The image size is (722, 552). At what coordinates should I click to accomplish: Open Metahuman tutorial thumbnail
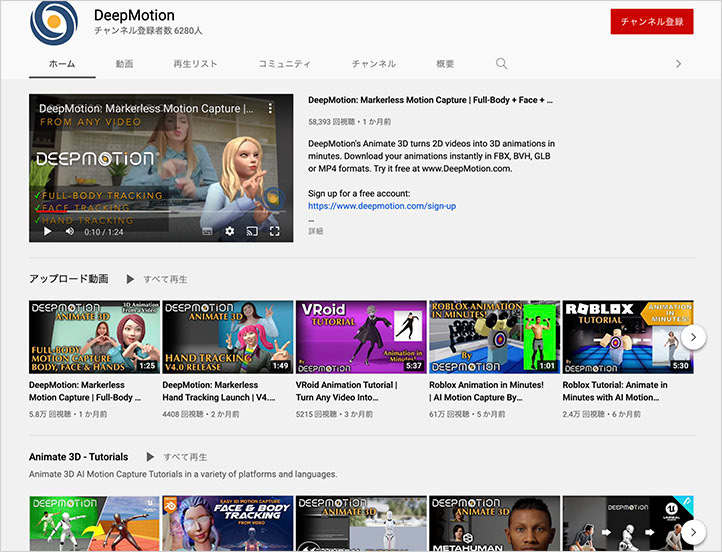(x=495, y=523)
